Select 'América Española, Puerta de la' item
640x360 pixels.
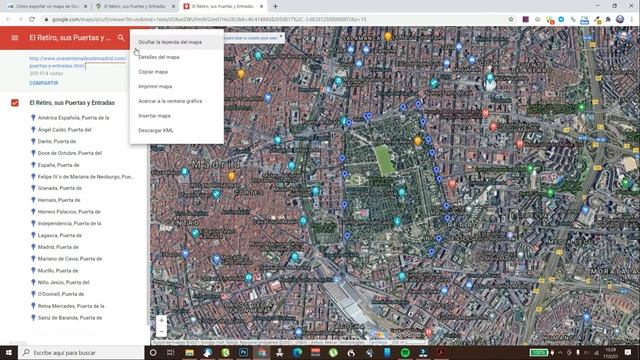73,118
